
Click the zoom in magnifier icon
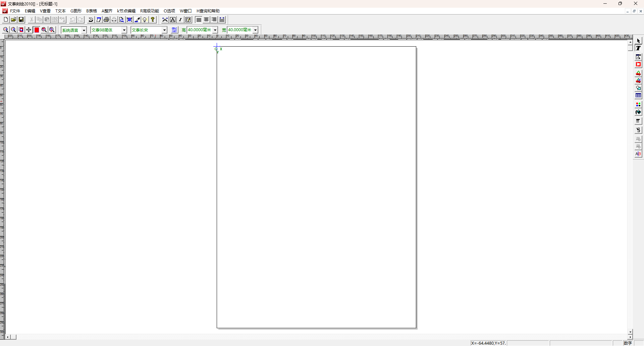tap(6, 30)
